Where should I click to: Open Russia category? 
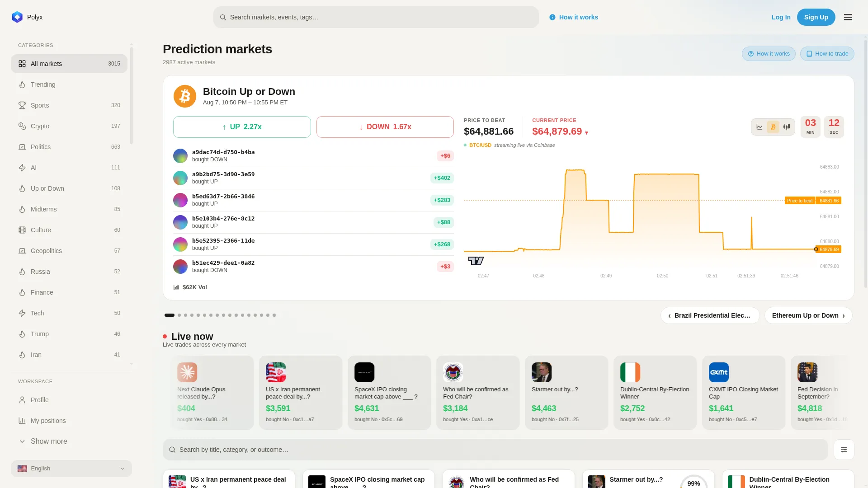click(x=69, y=272)
